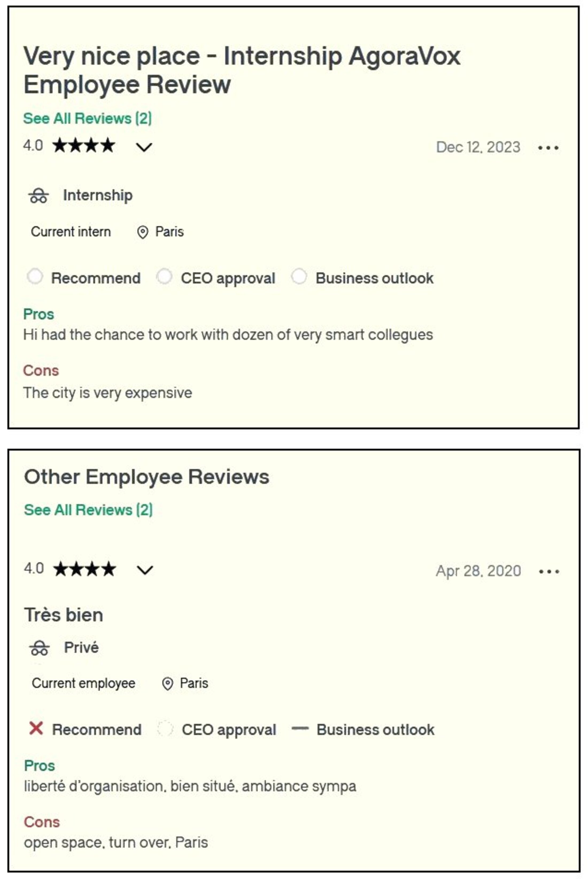Toggle Business outlook circle in Internship review
Screen dimensions: 588x879
coord(299,277)
